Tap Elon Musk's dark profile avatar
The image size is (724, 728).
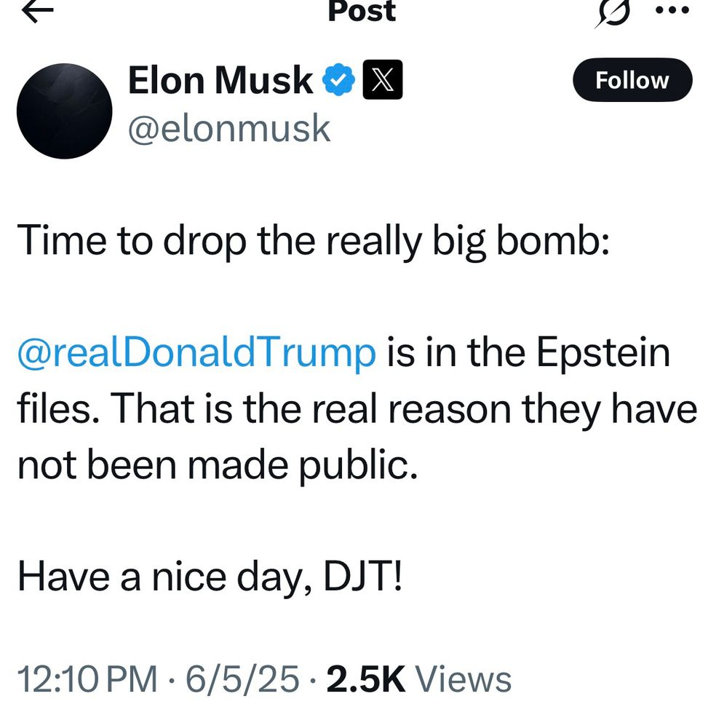(x=64, y=111)
